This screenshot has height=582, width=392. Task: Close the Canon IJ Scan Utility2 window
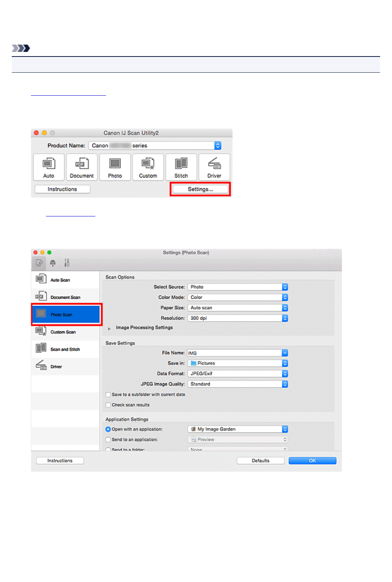[x=36, y=133]
